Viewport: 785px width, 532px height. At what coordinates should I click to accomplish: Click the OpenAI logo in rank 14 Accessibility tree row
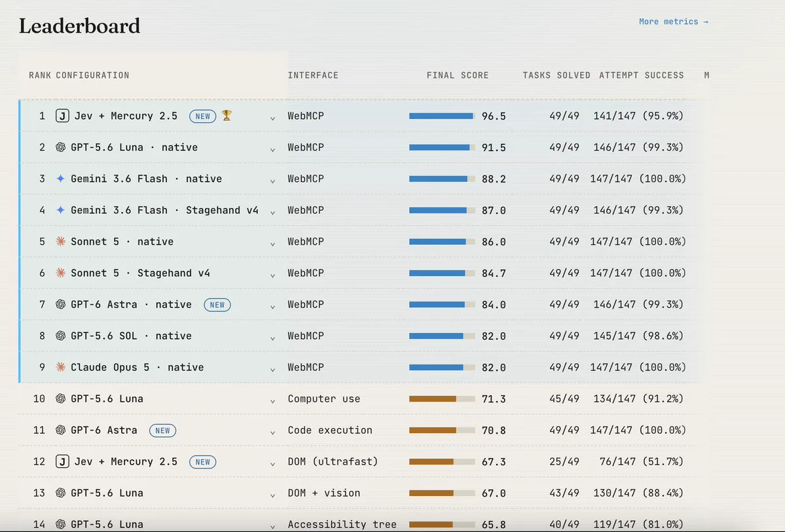tap(61, 524)
